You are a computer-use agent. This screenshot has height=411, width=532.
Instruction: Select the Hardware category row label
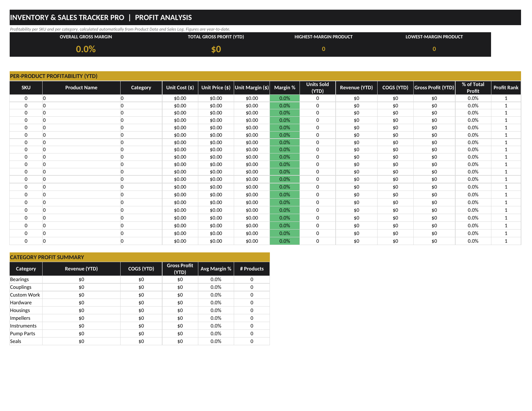[x=21, y=303]
